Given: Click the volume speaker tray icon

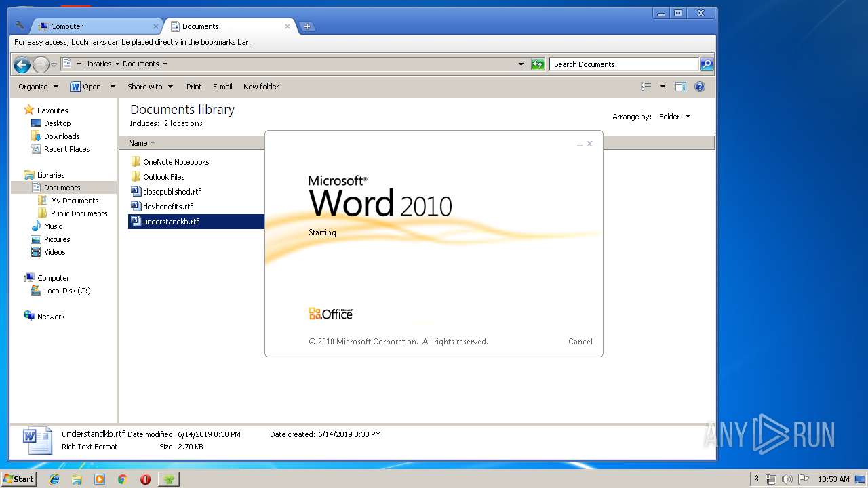Looking at the screenshot, I should coord(787,479).
